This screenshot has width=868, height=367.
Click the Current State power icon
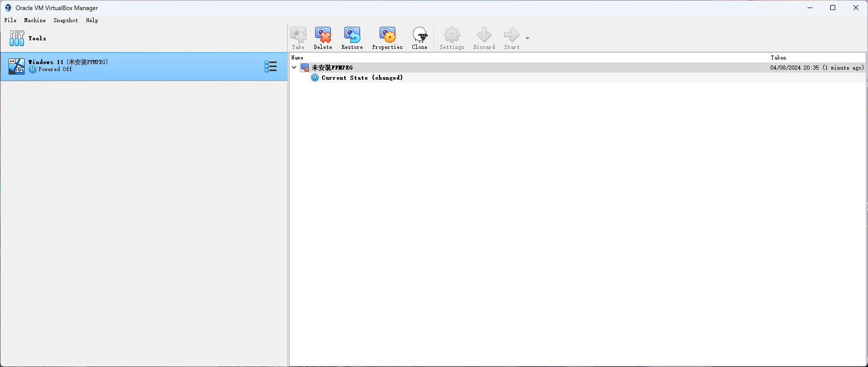(x=315, y=78)
